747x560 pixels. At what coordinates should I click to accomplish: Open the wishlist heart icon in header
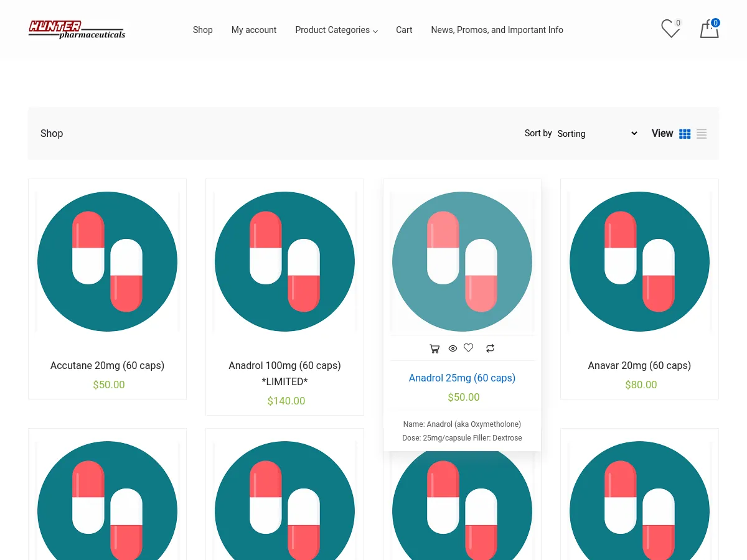coord(670,29)
